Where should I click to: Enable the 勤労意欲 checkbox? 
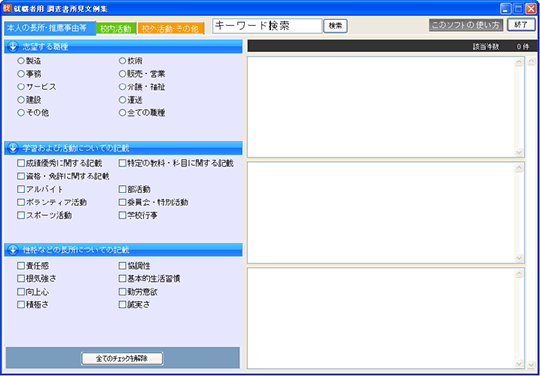coord(122,292)
